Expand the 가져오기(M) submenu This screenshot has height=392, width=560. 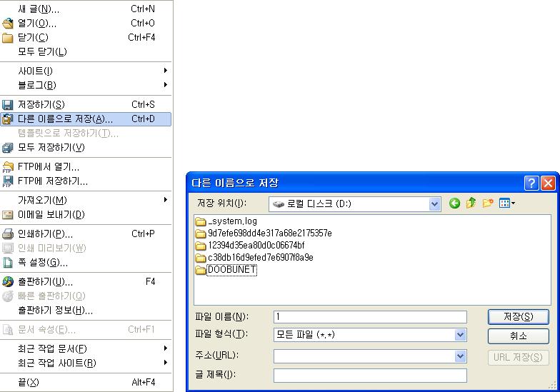pyautogui.click(x=166, y=200)
